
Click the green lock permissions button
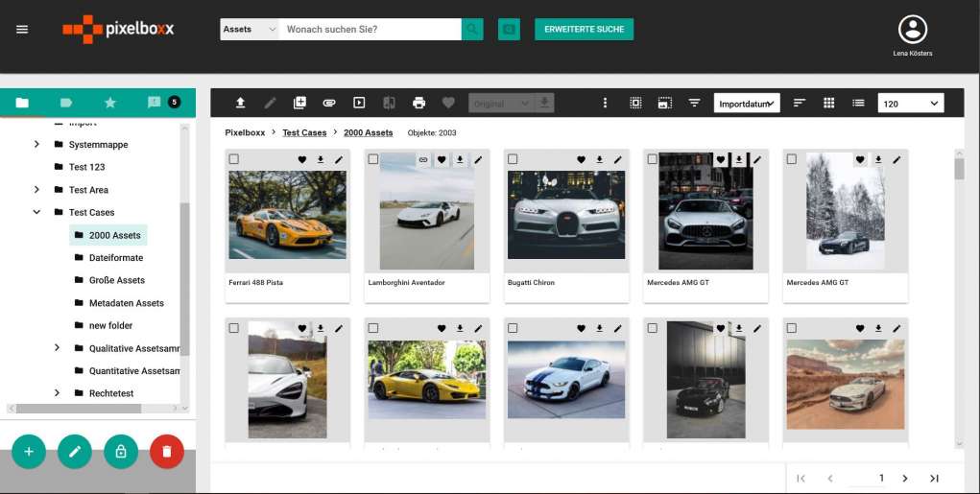[x=121, y=452]
